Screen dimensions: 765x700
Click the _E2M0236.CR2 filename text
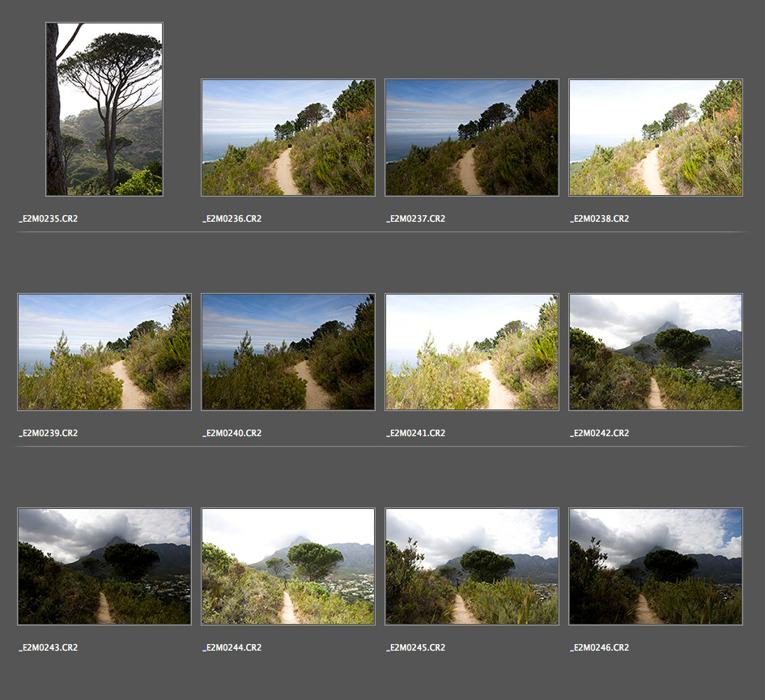coord(232,218)
